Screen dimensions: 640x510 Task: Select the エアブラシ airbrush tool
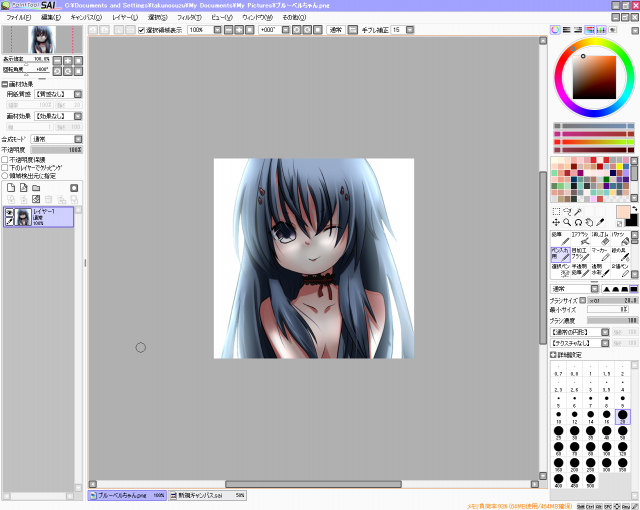tap(580, 238)
